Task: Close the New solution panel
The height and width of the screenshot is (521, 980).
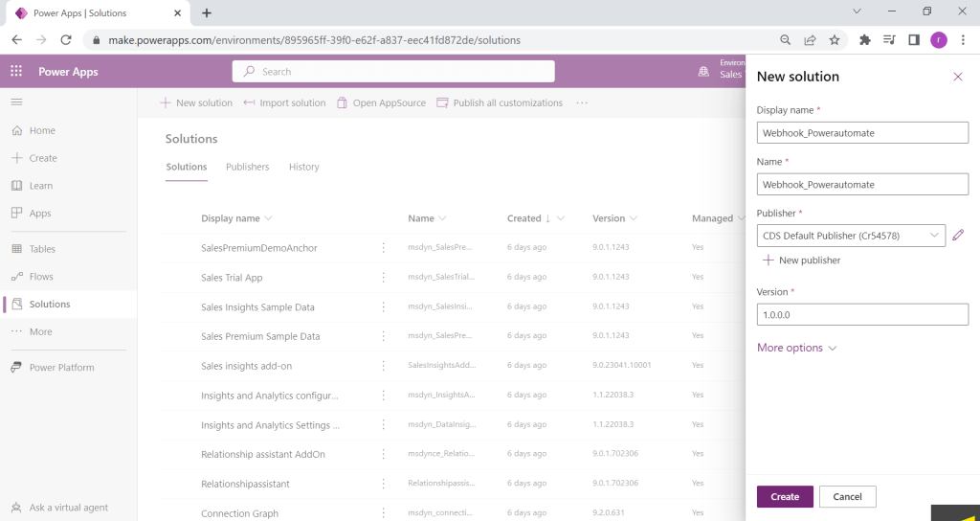Action: point(957,77)
